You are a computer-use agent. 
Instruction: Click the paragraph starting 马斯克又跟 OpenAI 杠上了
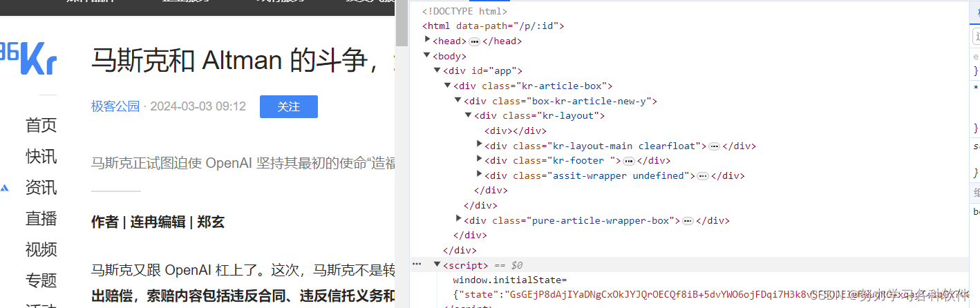pyautogui.click(x=243, y=269)
